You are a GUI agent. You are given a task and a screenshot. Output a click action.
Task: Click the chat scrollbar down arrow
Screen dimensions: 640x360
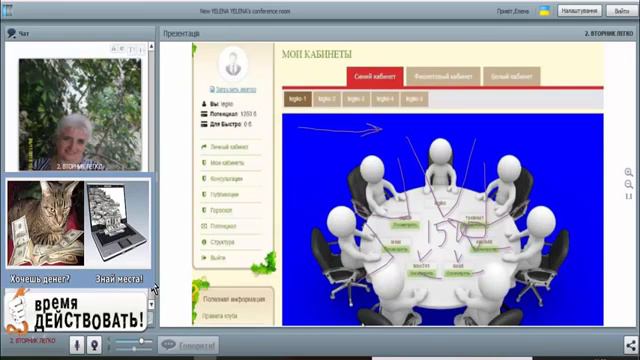(151, 304)
